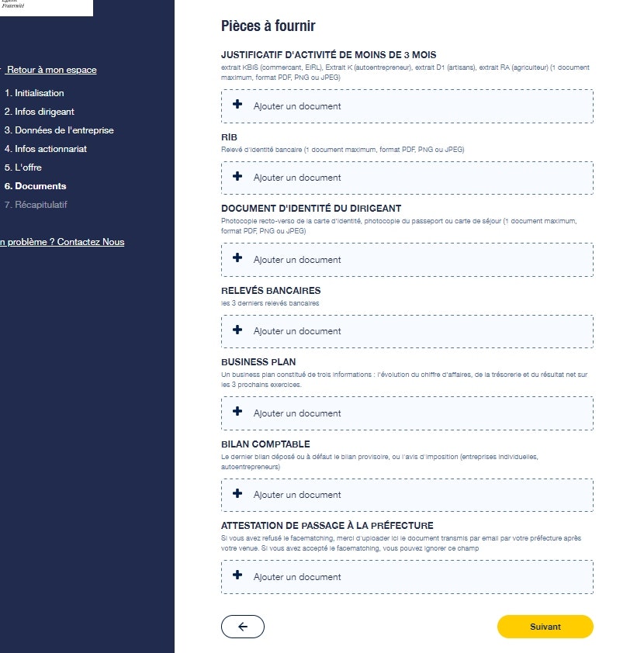This screenshot has height=653, width=644.
Task: Navigate to step 2. Infos dirigeant
Action: click(x=39, y=112)
